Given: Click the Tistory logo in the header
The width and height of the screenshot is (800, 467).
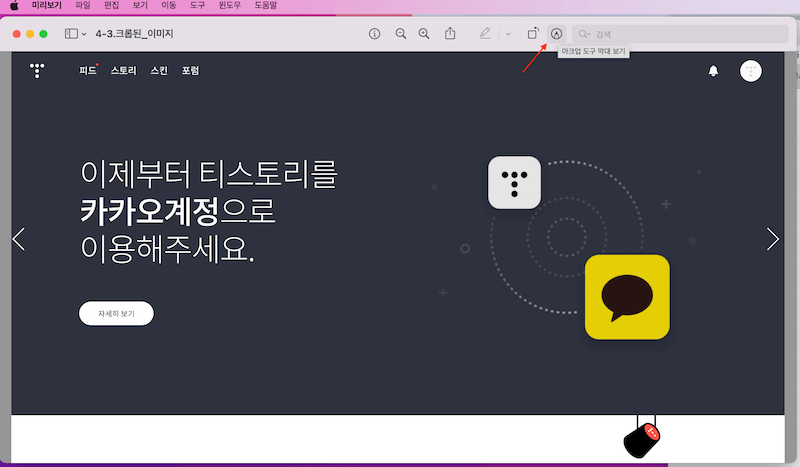Looking at the screenshot, I should click(37, 70).
